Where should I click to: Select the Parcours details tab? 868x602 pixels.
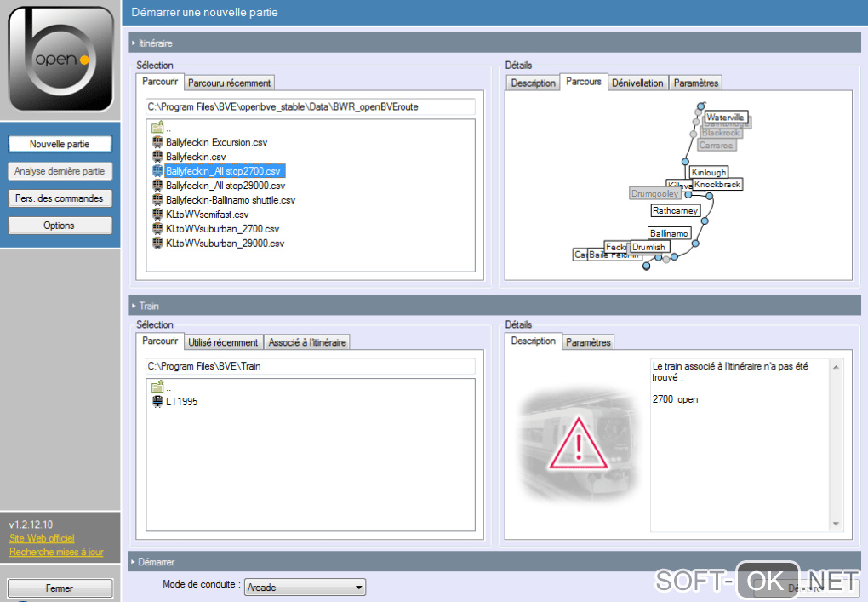(584, 82)
